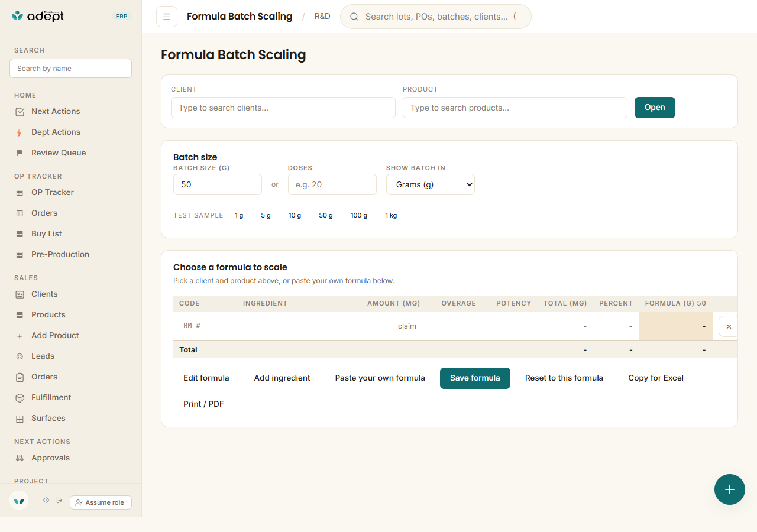Viewport: 757px width, 532px height.
Task: Go to Pre-Production
Action: tap(60, 255)
